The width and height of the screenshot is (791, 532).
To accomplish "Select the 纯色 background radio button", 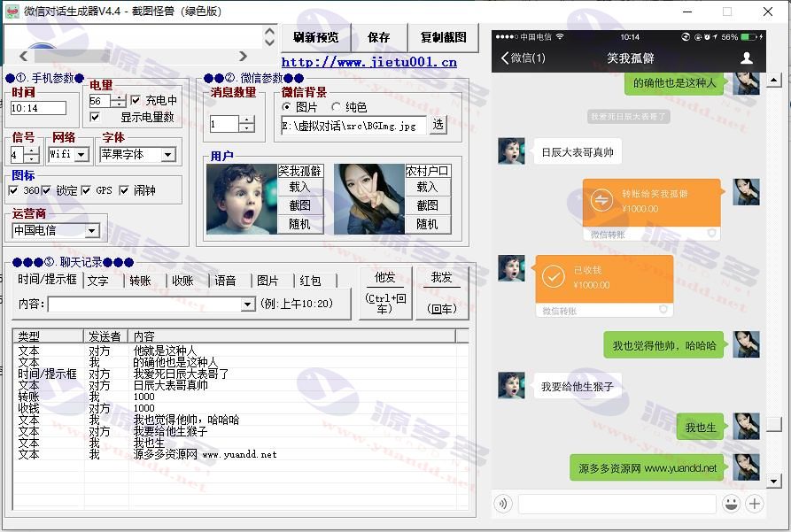I will pos(336,107).
